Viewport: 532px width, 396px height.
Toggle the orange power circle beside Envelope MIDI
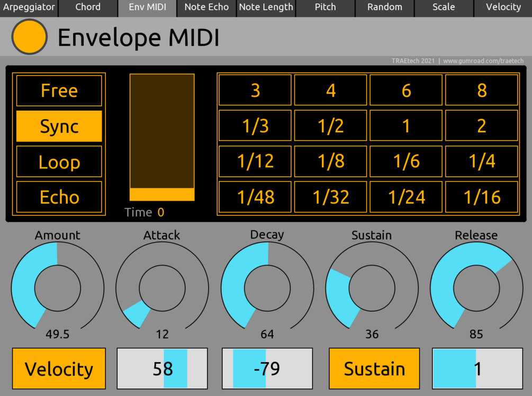pyautogui.click(x=30, y=37)
